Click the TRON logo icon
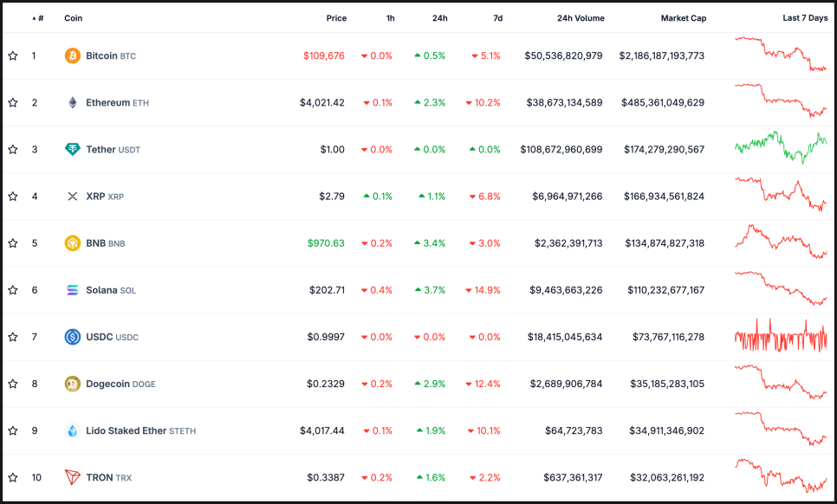837x504 pixels. pyautogui.click(x=73, y=477)
